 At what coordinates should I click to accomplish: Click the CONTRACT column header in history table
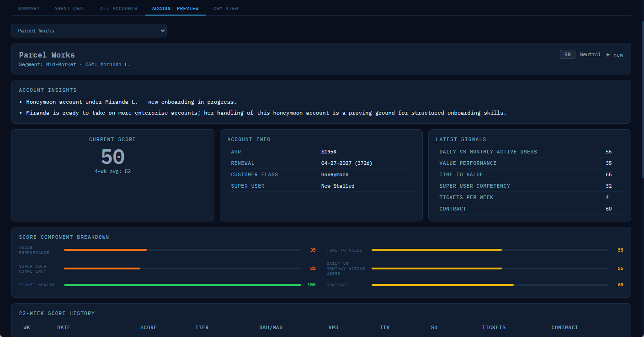pyautogui.click(x=564, y=328)
